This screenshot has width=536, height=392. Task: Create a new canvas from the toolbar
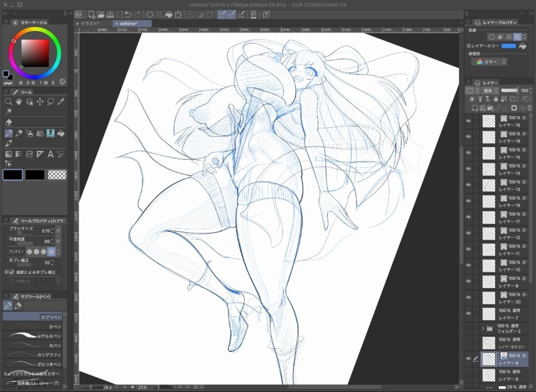[x=92, y=14]
